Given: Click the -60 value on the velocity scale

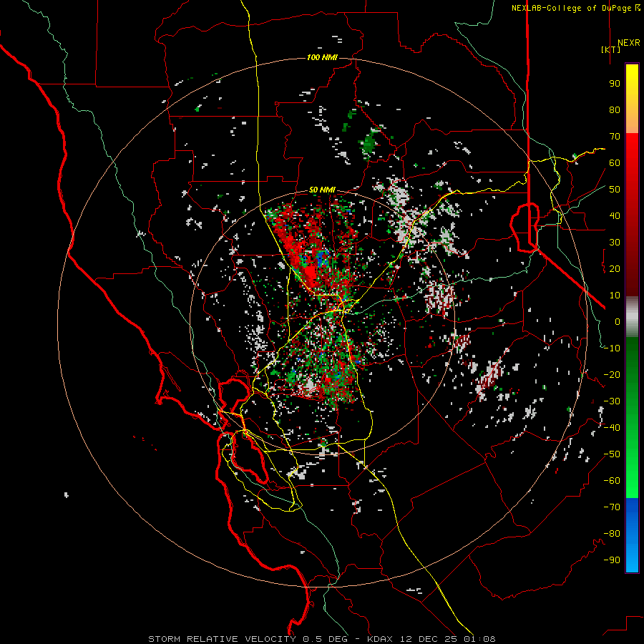Looking at the screenshot, I should click(x=612, y=481).
